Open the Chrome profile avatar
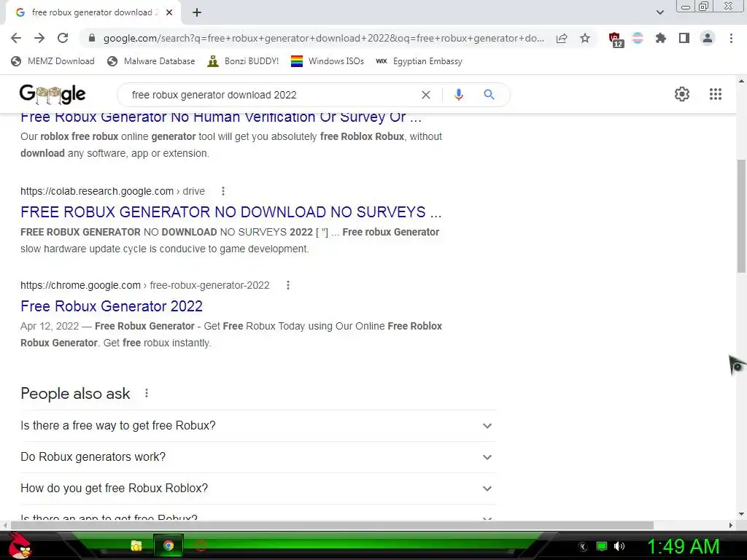 [708, 38]
